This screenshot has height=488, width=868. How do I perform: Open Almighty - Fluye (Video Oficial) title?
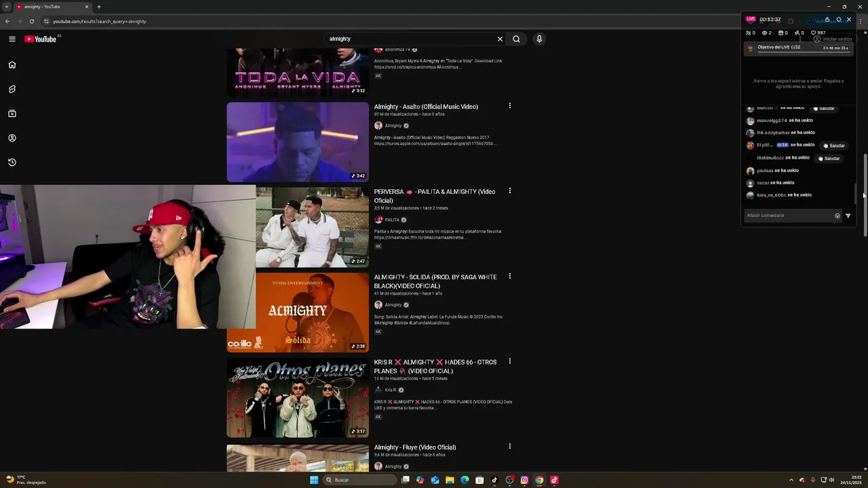tap(415, 447)
